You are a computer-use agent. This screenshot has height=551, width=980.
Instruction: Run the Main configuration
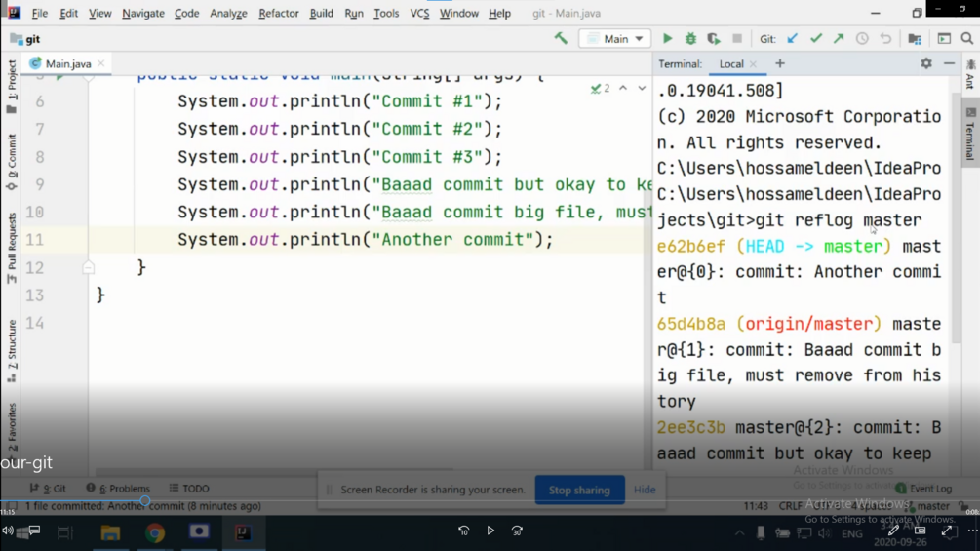[x=668, y=39]
